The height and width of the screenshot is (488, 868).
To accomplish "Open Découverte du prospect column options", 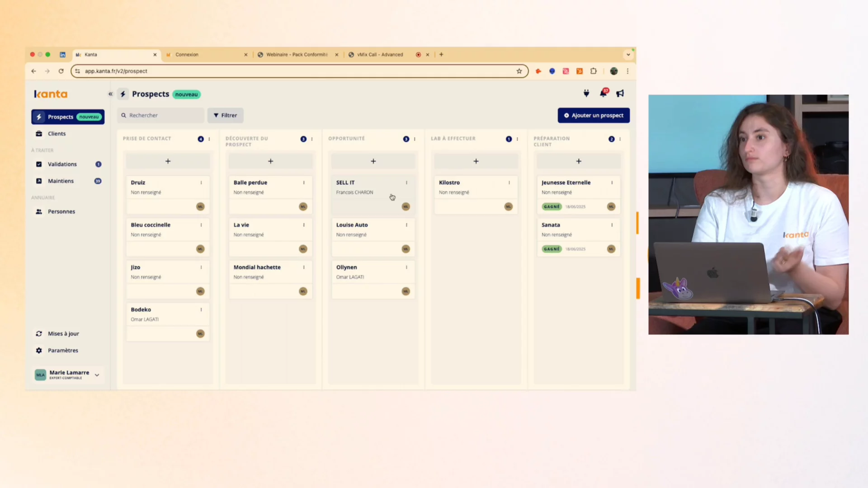I will pos(311,139).
